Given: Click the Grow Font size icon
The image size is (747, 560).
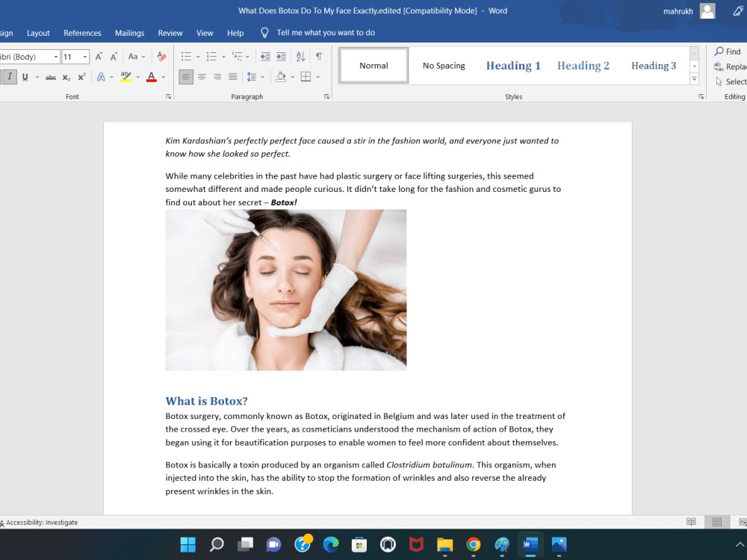Looking at the screenshot, I should point(99,57).
